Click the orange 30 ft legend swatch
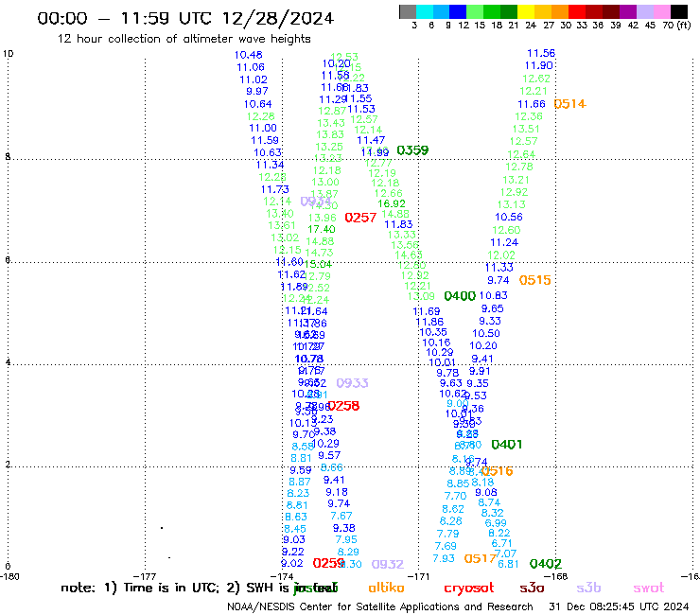Viewport: 700px width, 615px height. tap(559, 11)
